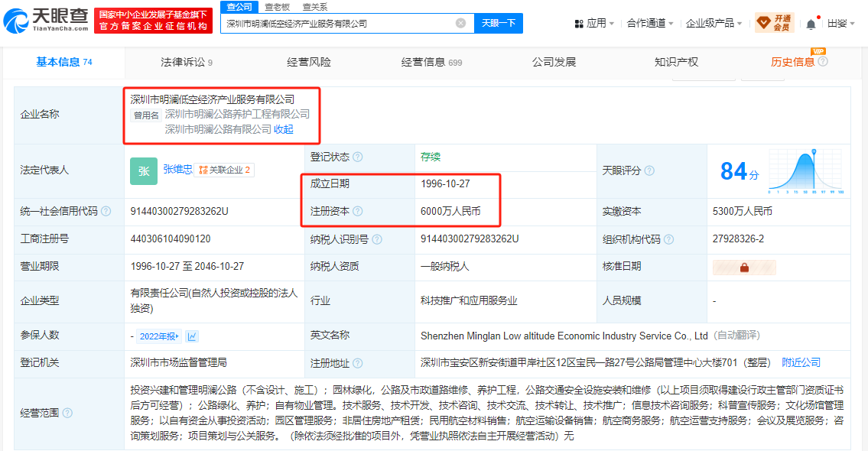Click former name 深圳市明澜公路养护工程有限公司
868x451 pixels.
(x=238, y=115)
